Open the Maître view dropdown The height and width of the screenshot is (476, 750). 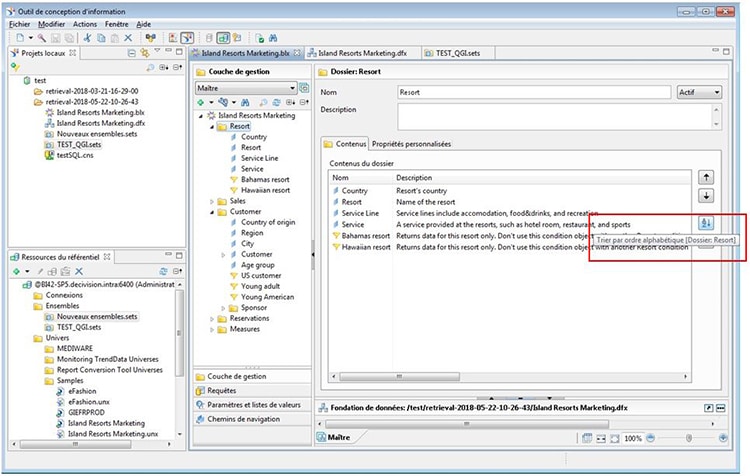coord(246,88)
